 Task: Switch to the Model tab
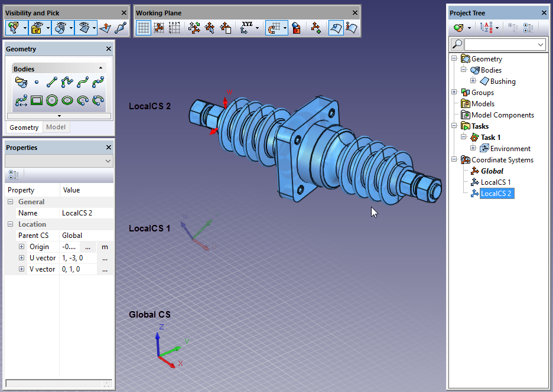[56, 128]
